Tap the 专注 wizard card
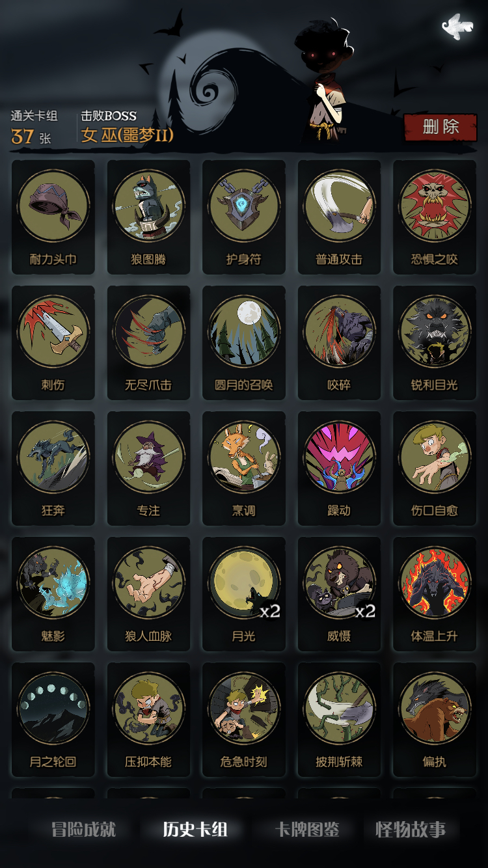This screenshot has width=488, height=868. (148, 468)
